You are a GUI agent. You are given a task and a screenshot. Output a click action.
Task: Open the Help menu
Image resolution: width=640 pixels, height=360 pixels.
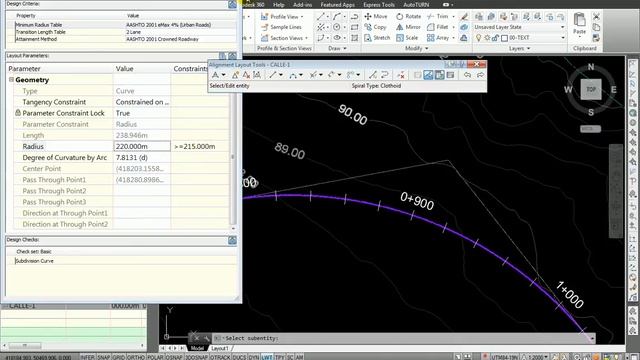point(278,4)
